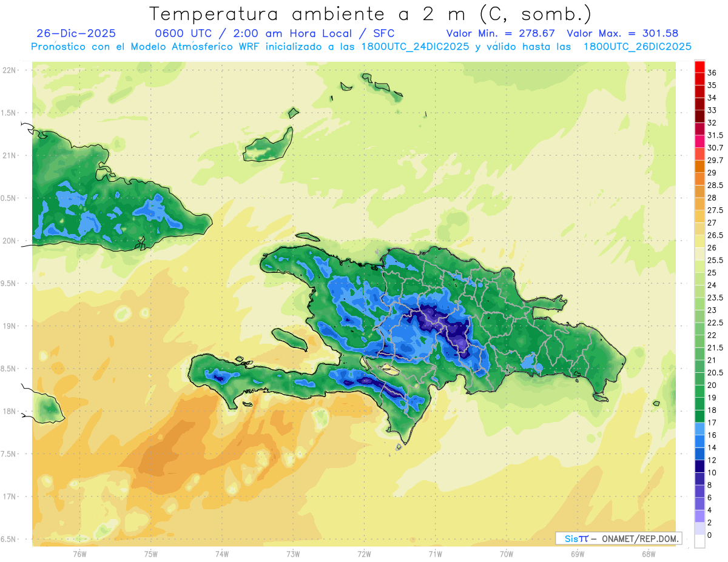Click the legend value '26.5'
The image size is (728, 562).
point(715,235)
